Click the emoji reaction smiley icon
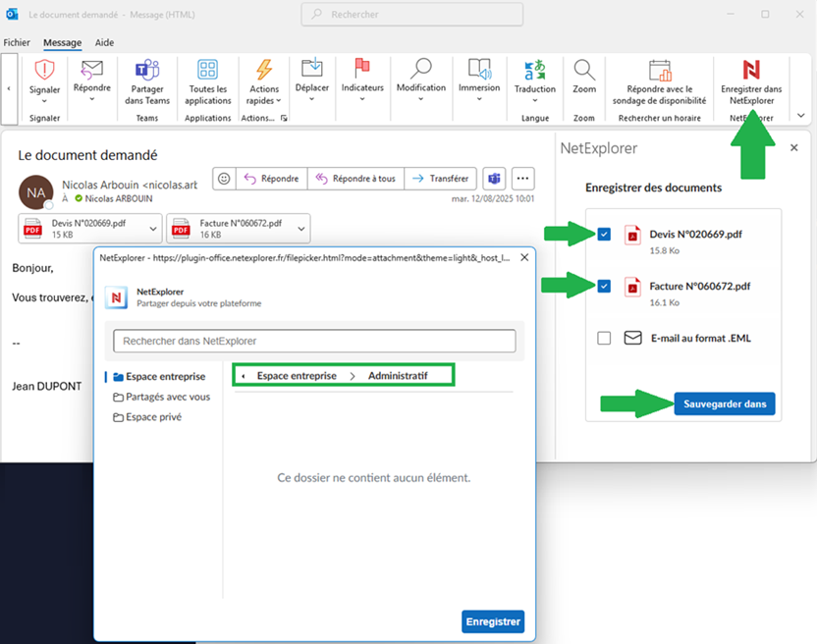The width and height of the screenshot is (817, 644). 224,179
